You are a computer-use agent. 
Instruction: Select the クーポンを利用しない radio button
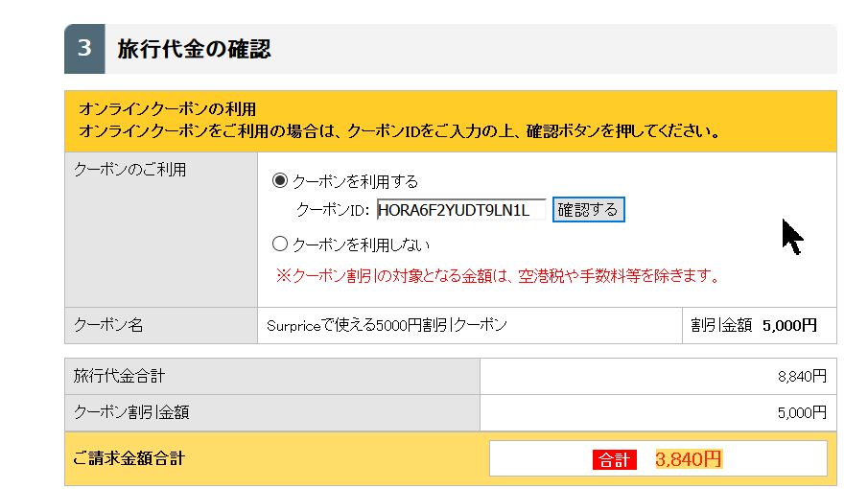[280, 244]
